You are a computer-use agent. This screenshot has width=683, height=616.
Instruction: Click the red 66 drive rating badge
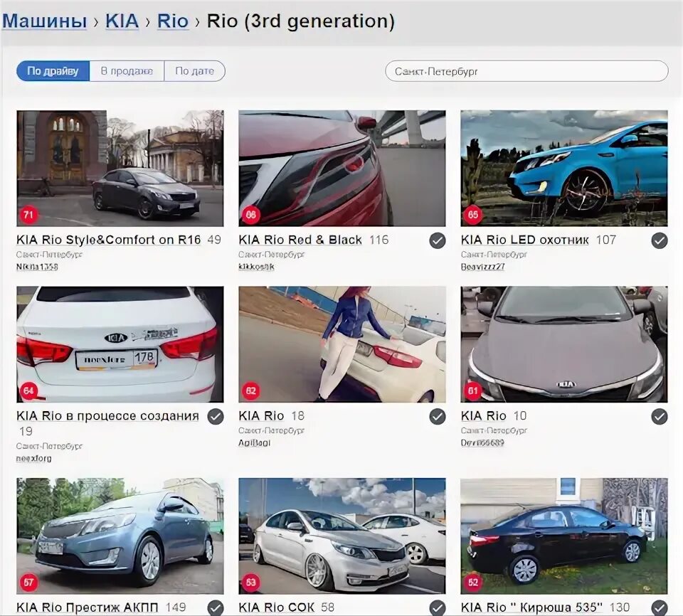point(251,214)
